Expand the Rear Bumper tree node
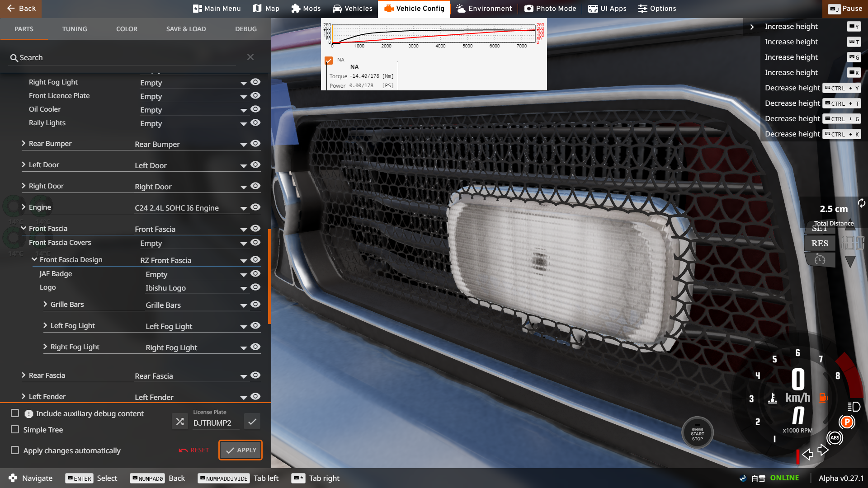The width and height of the screenshot is (868, 488). [x=24, y=143]
